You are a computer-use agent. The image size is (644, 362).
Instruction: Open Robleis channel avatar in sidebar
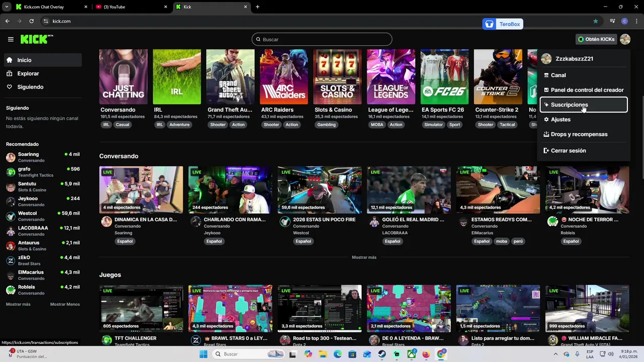click(x=11, y=290)
